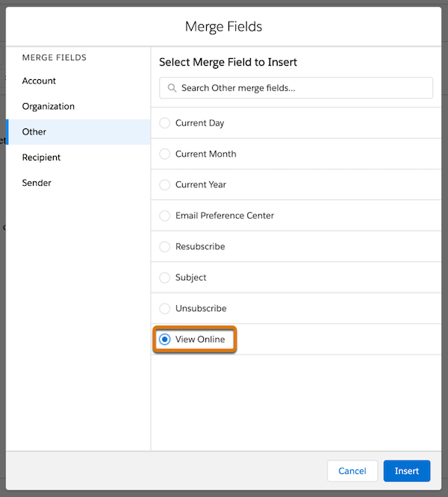Choose the Subject merge field radio
This screenshot has width=448, height=497.
(x=164, y=278)
